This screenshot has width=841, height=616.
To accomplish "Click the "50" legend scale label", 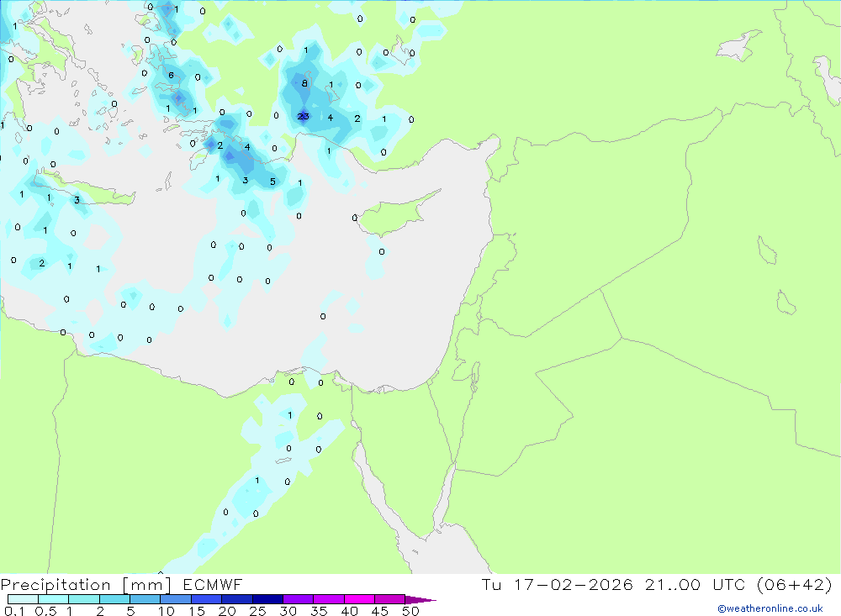I will coord(410,611).
